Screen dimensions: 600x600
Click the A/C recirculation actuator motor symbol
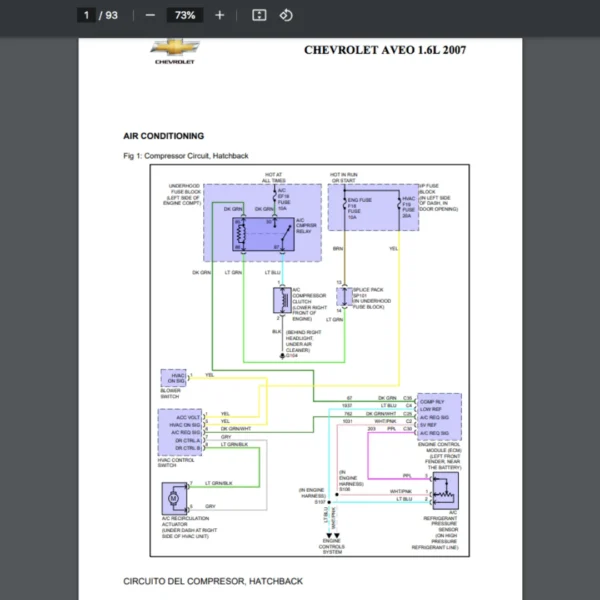(x=174, y=498)
